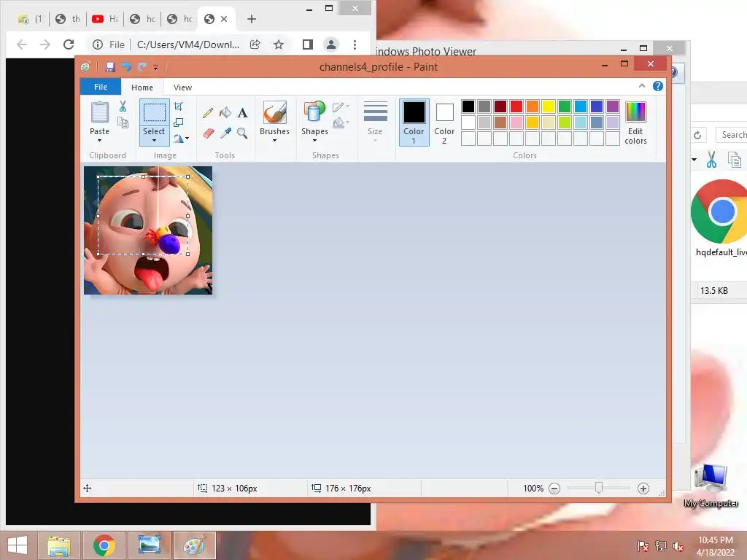Click the Crop icon in Image group

coord(179,106)
